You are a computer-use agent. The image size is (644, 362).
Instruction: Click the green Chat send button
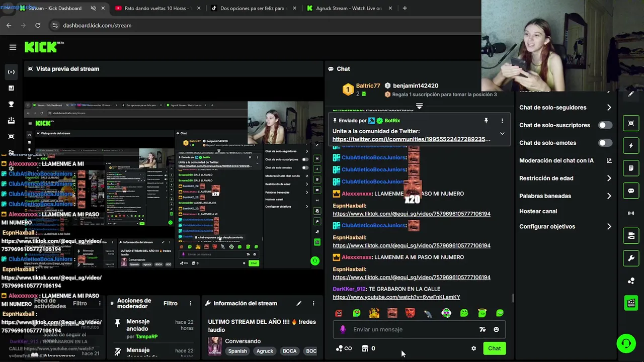[494, 348]
